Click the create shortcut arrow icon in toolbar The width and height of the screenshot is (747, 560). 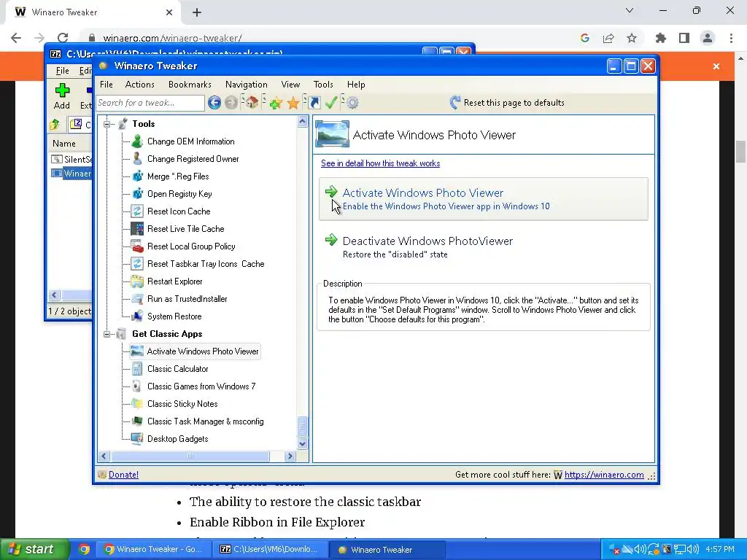point(314,102)
